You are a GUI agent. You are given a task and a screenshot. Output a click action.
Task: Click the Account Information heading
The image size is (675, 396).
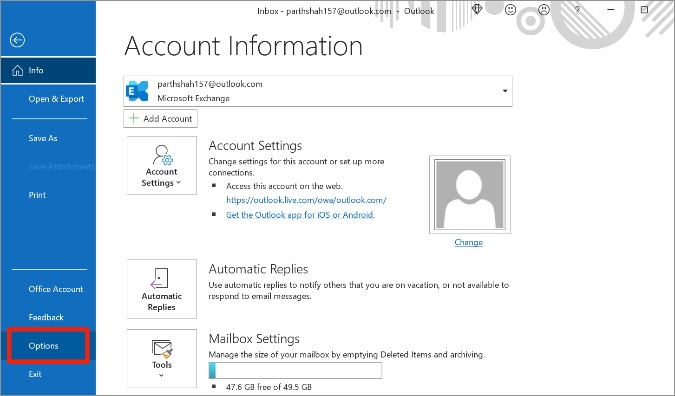[244, 46]
